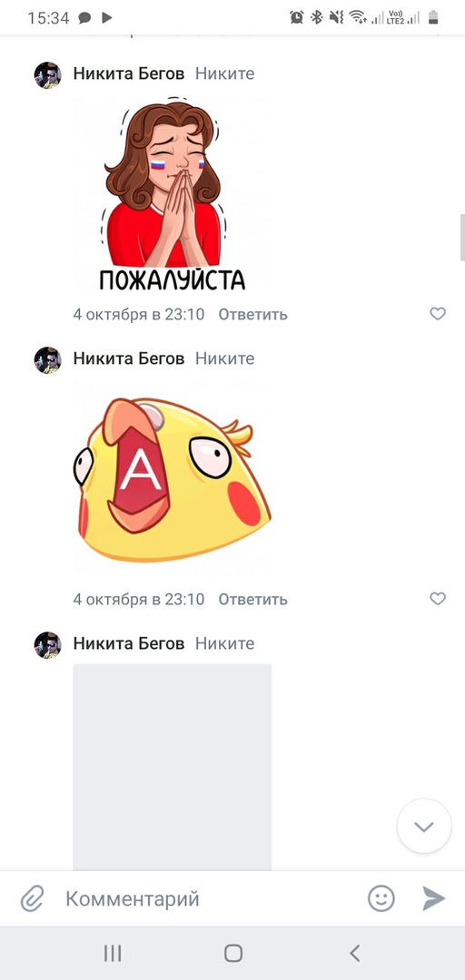The image size is (465, 980).
Task: Like the yellow parrot sticker comment
Action: click(x=438, y=599)
